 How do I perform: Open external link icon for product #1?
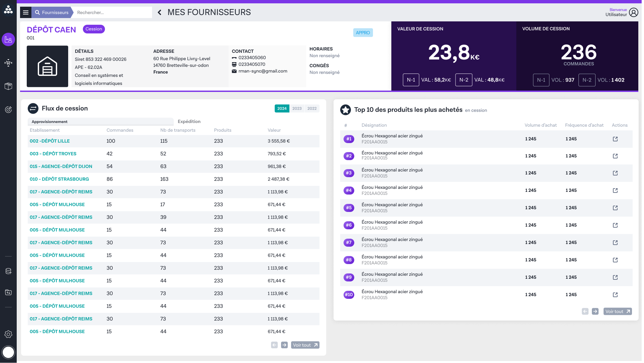(x=615, y=139)
